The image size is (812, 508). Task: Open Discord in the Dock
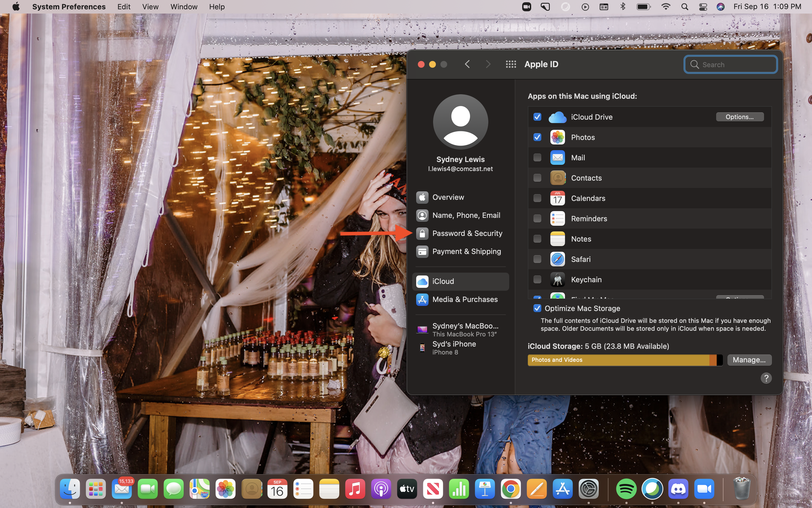point(678,489)
